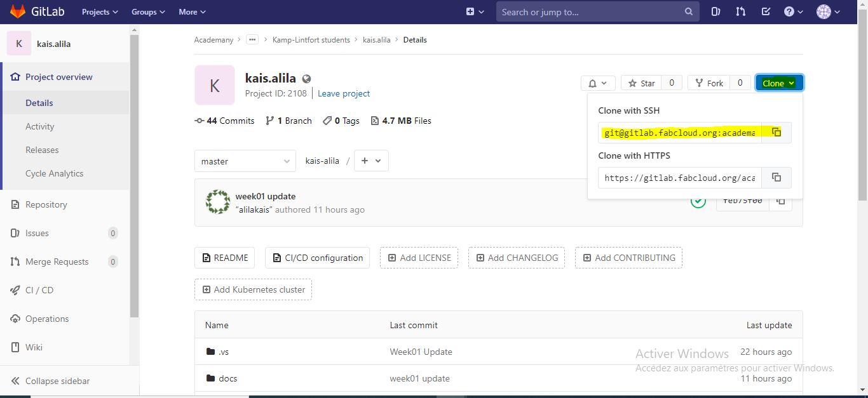
Task: Click Add Kubernetes cluster button
Action: (253, 289)
